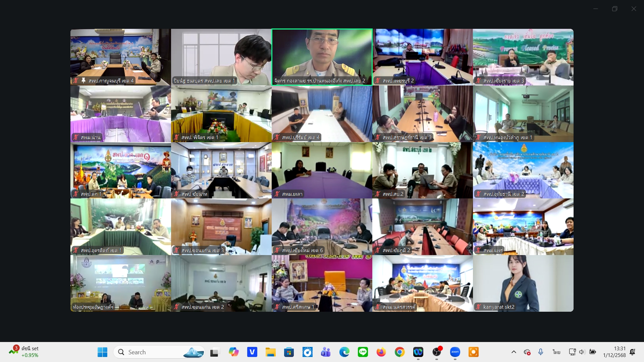Open Microsoft Teams taskbar icon
Viewport: 644px width, 362px height.
(x=326, y=352)
